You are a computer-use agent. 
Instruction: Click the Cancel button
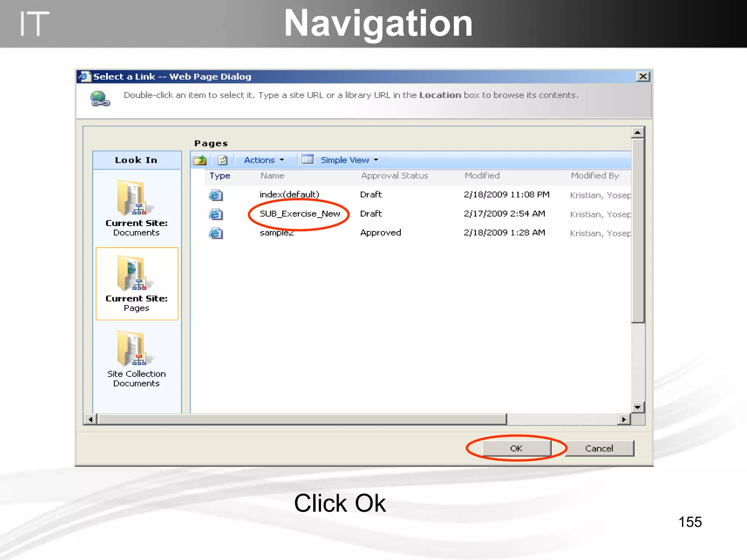tap(599, 448)
